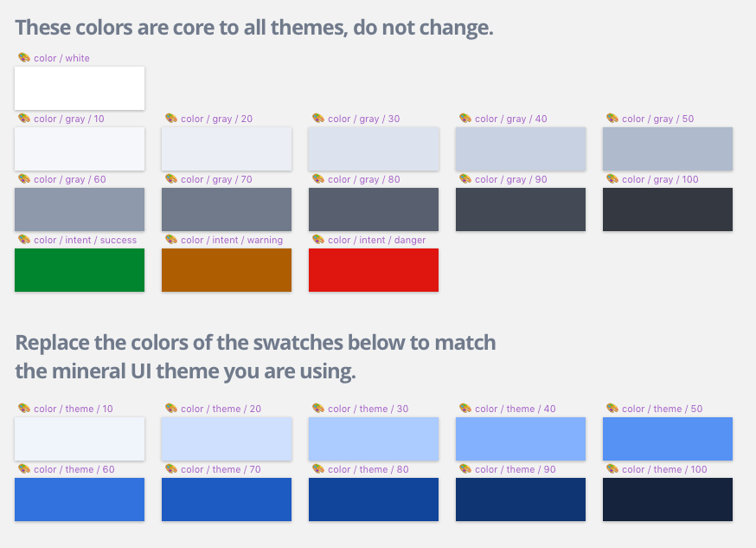Click palette icon next to gray / 80
756x548 pixels.
click(318, 179)
